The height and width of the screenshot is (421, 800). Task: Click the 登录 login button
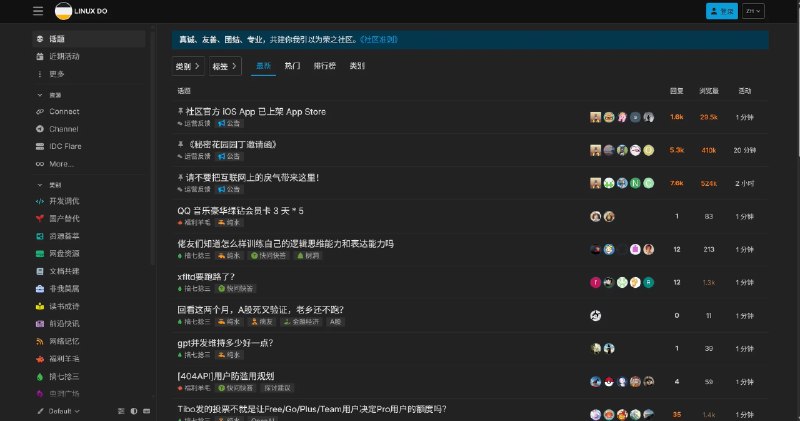click(x=721, y=11)
